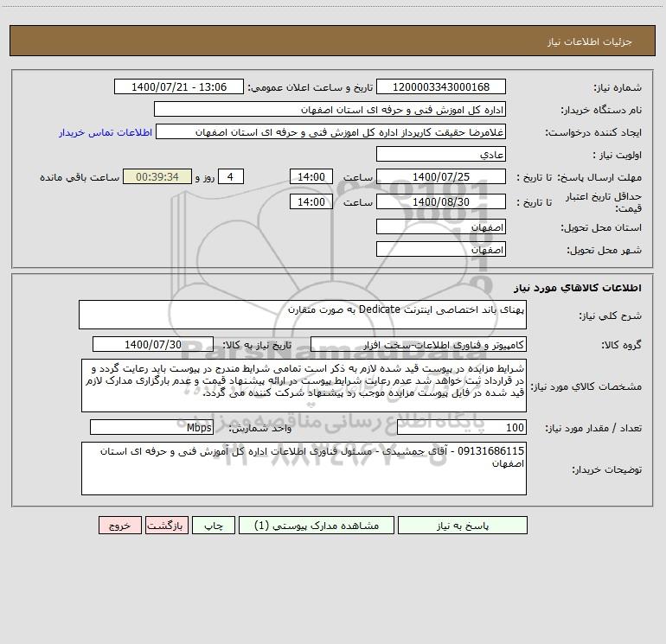
Task: Click the header title جزئیات اطلاعات نیاز
Action: click(590, 41)
